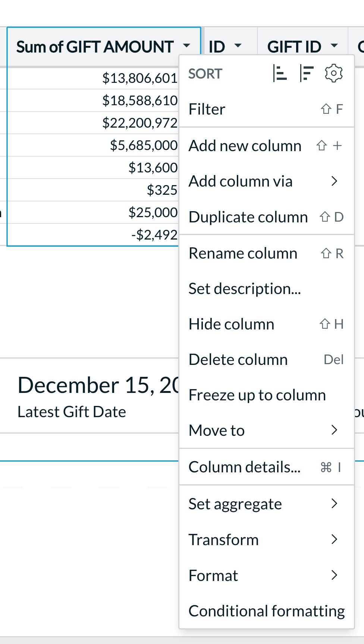Open Sum of GIFT AMOUNT column dropdown
The image size is (364, 644).
186,46
